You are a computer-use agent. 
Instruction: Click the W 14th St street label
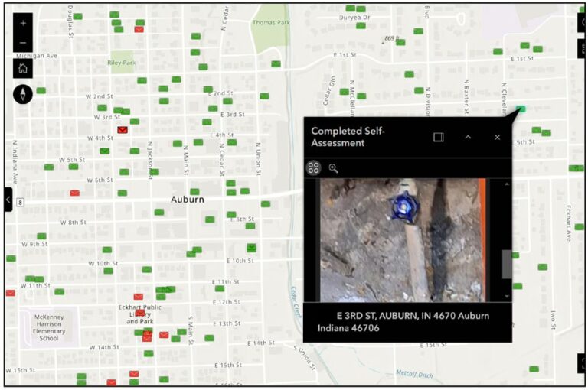(x=104, y=347)
